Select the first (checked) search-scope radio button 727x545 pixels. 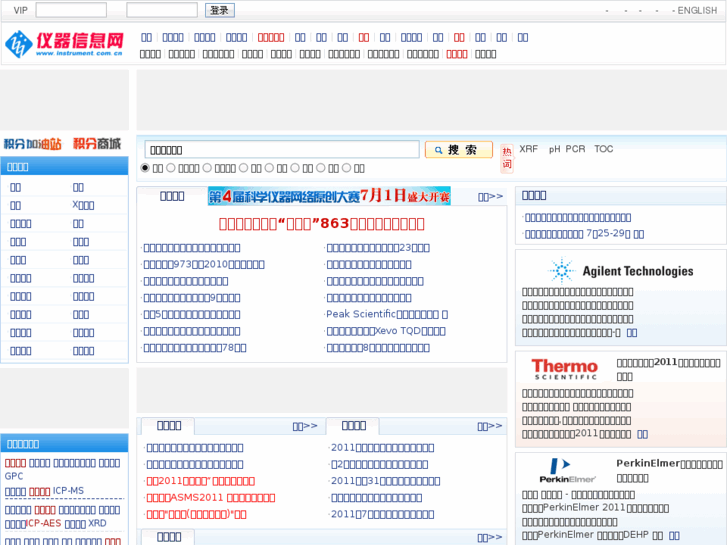coord(145,168)
